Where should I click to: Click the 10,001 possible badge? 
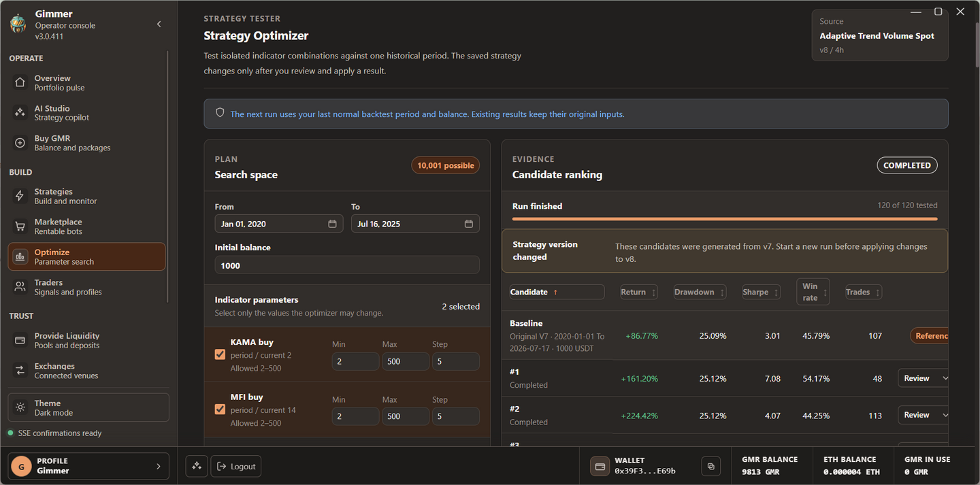pos(446,165)
